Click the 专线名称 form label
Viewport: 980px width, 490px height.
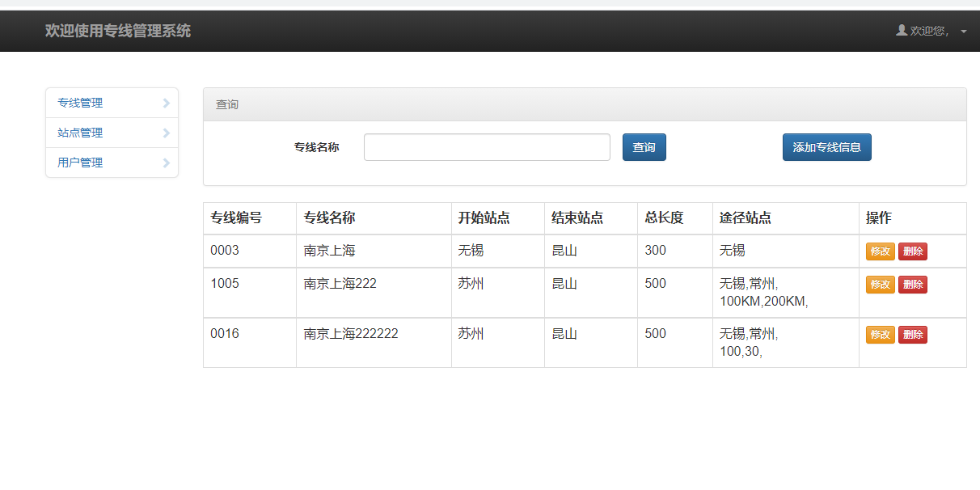pos(316,147)
